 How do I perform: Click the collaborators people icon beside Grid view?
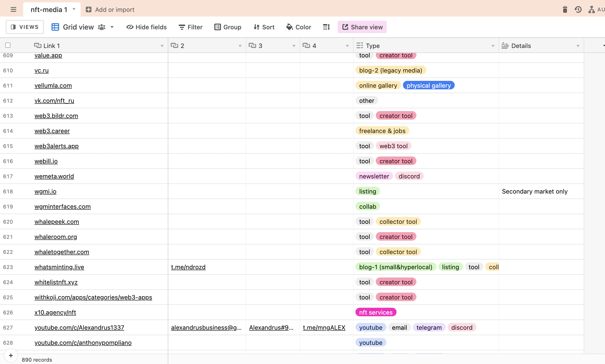point(102,27)
